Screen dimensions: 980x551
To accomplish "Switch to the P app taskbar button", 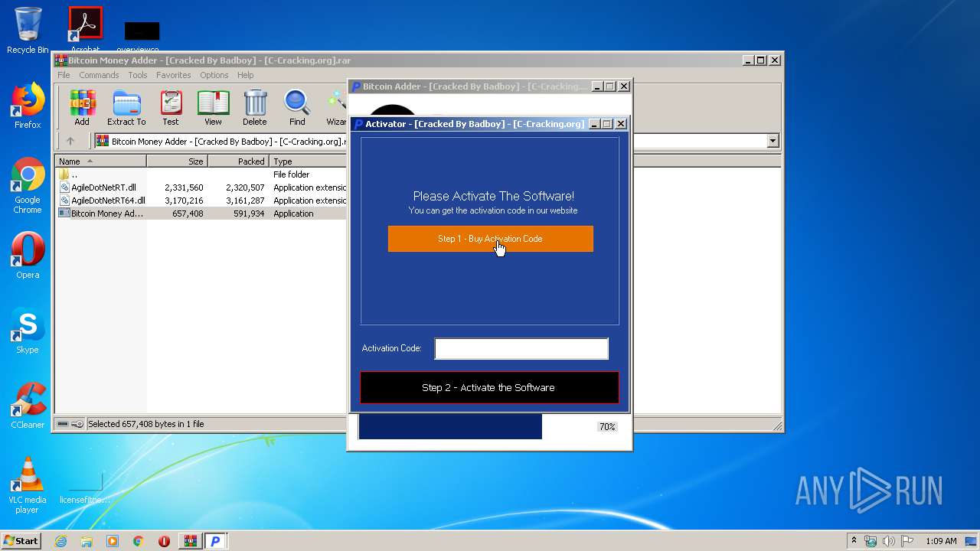I will tap(216, 541).
